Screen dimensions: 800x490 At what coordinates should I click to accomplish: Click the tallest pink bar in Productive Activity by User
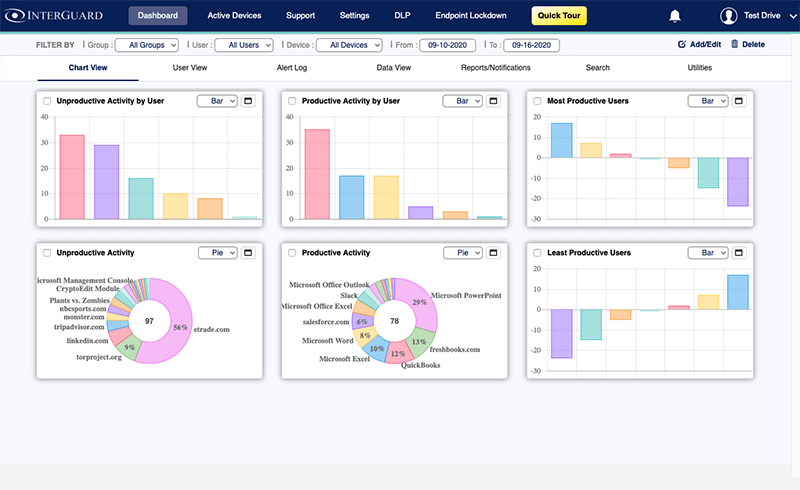click(x=317, y=175)
